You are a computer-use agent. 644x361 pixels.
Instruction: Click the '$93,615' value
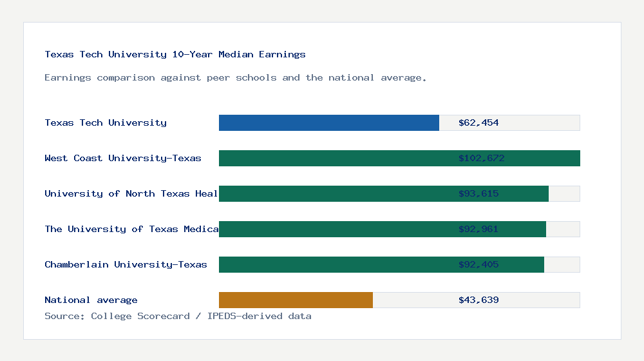pos(478,193)
